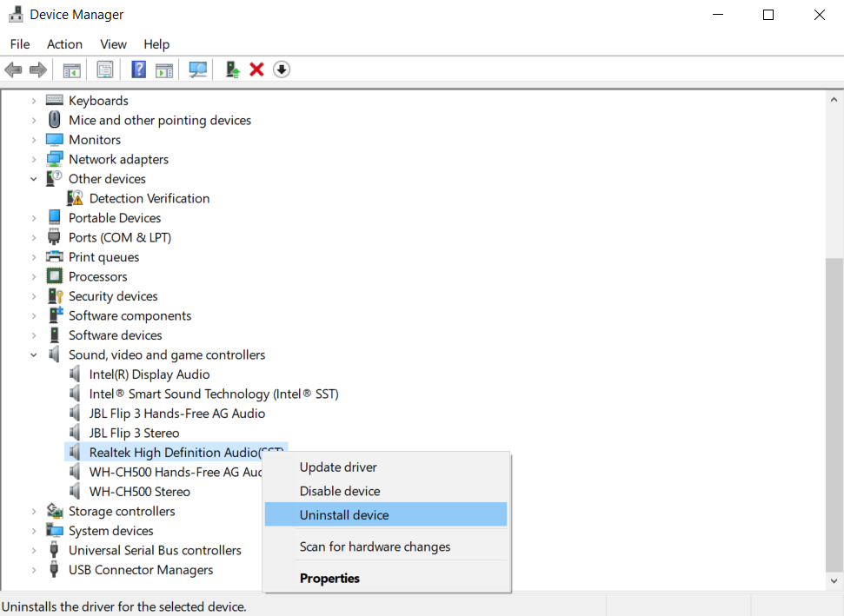This screenshot has width=844, height=616.
Task: Click the warning icon next to Detection Verification
Action: tap(75, 198)
